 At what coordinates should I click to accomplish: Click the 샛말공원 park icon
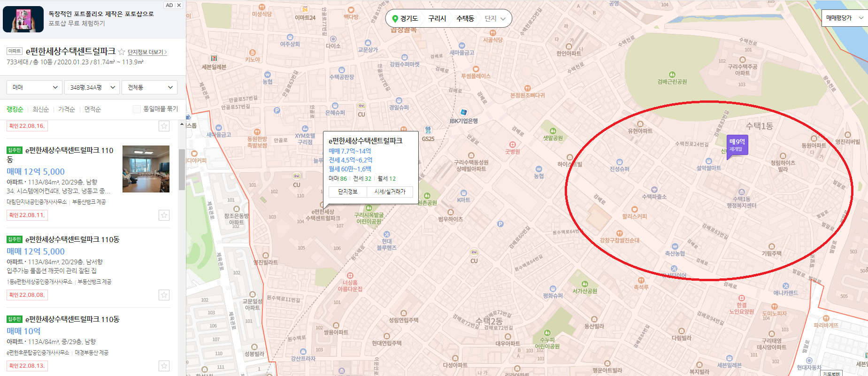(x=553, y=131)
